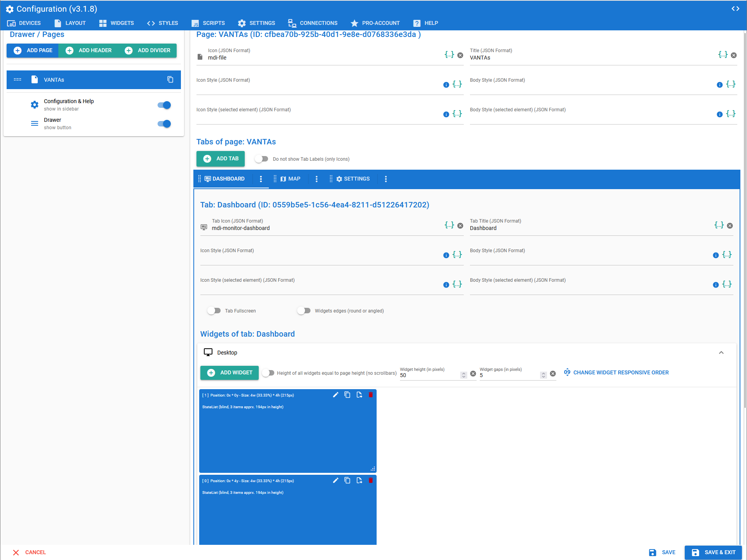Image resolution: width=747 pixels, height=560 pixels.
Task: Toggle Configuration & Help show in sidebar
Action: [x=164, y=105]
